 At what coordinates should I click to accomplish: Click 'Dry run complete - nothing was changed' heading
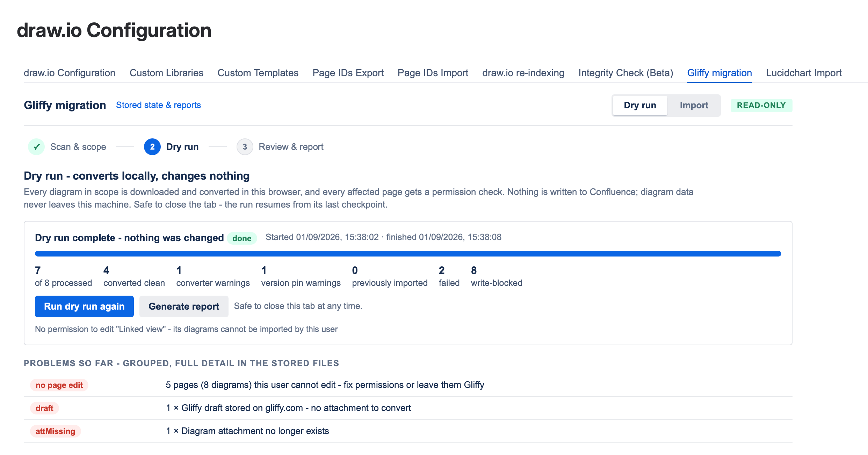129,238
